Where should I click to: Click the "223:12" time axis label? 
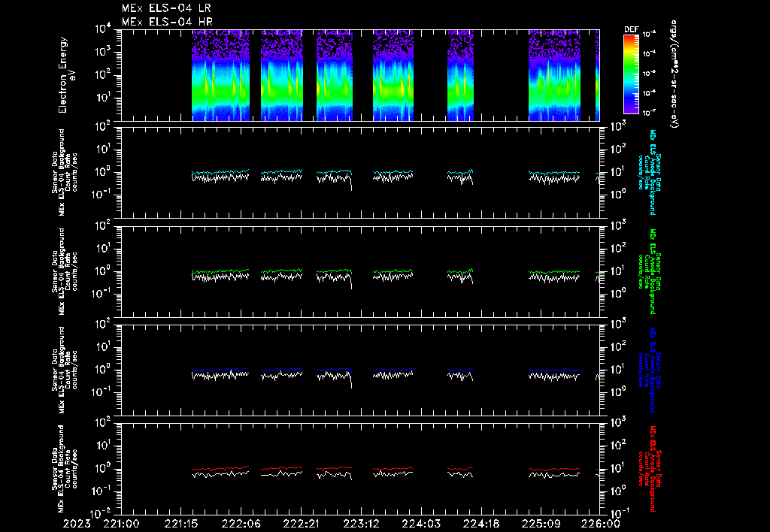361,524
